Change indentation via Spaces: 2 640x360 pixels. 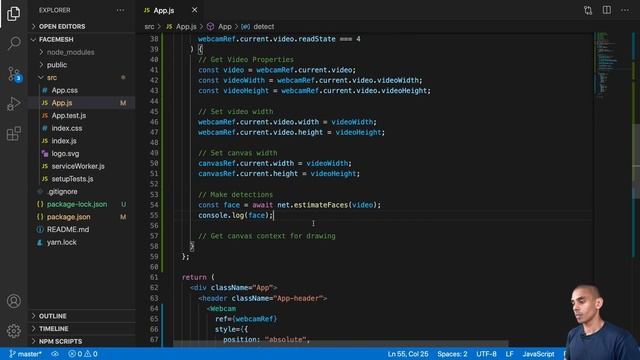point(452,354)
